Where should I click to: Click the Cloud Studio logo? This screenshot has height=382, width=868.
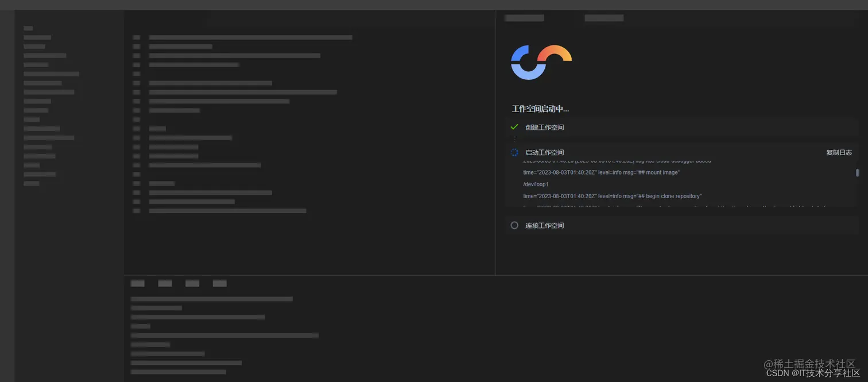pyautogui.click(x=541, y=62)
